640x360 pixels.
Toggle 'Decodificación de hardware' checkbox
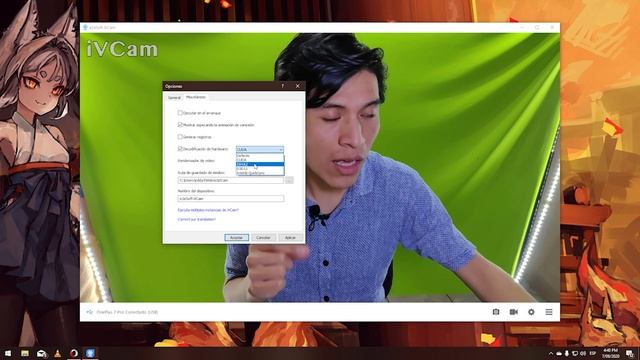[180, 149]
